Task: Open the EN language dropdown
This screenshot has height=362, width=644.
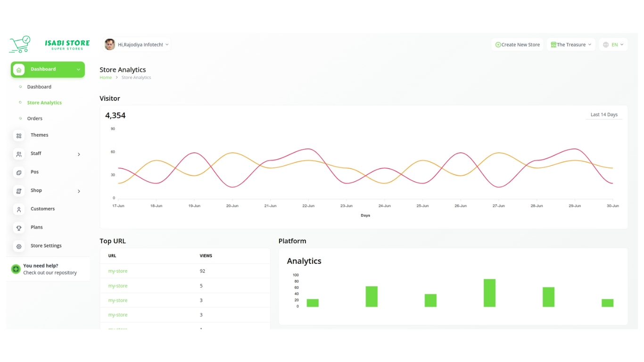Action: coord(613,45)
